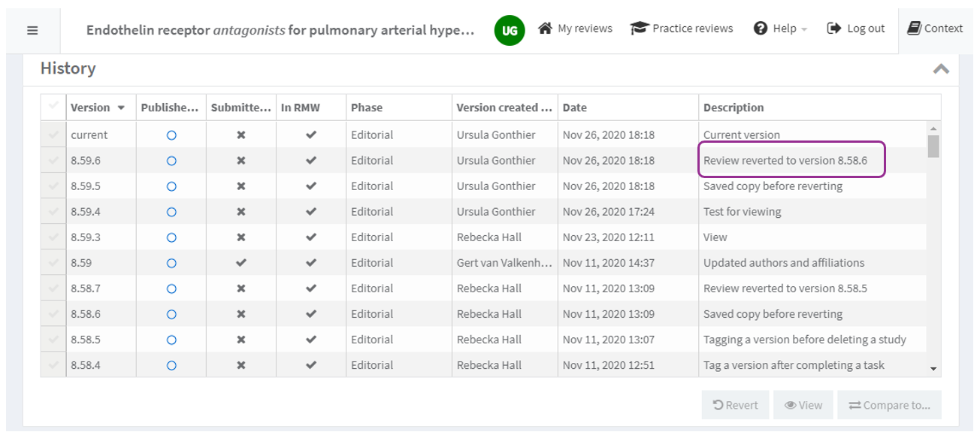Toggle the select-all checkbox in table header

click(53, 107)
